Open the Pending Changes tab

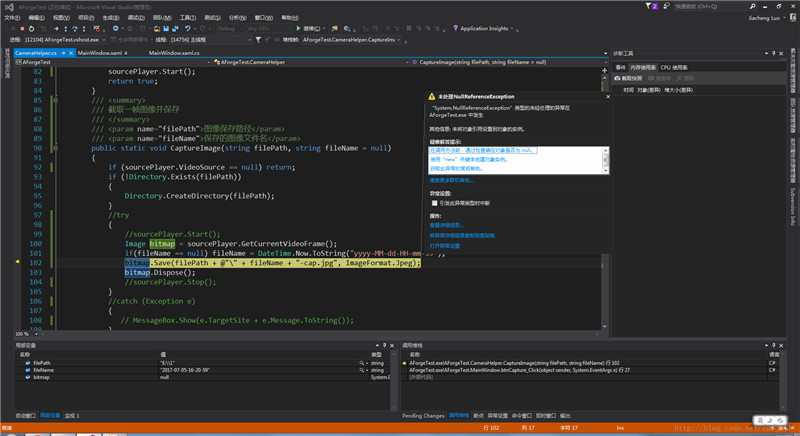pyautogui.click(x=422, y=414)
